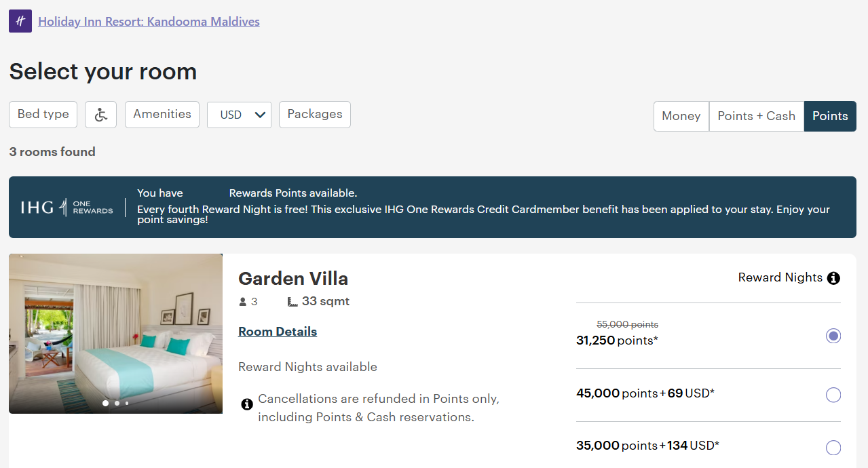Open Room Details for Garden Villa
Image resolution: width=868 pixels, height=468 pixels.
(278, 331)
